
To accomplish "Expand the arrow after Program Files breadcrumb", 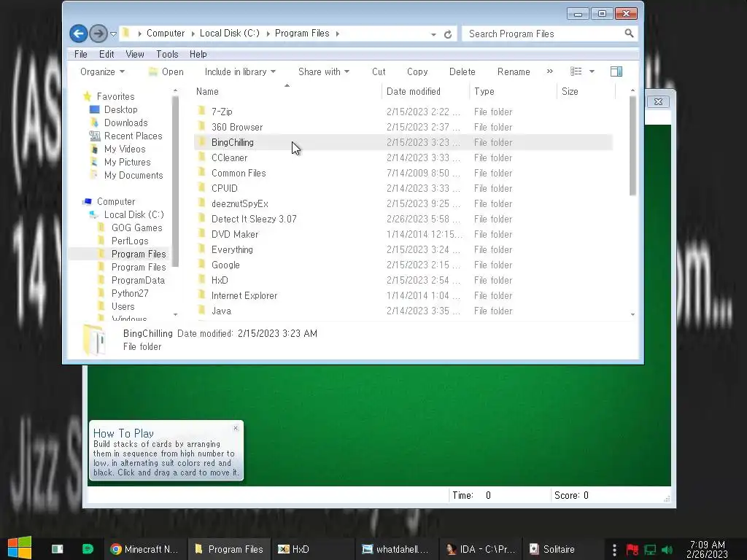I will (337, 34).
